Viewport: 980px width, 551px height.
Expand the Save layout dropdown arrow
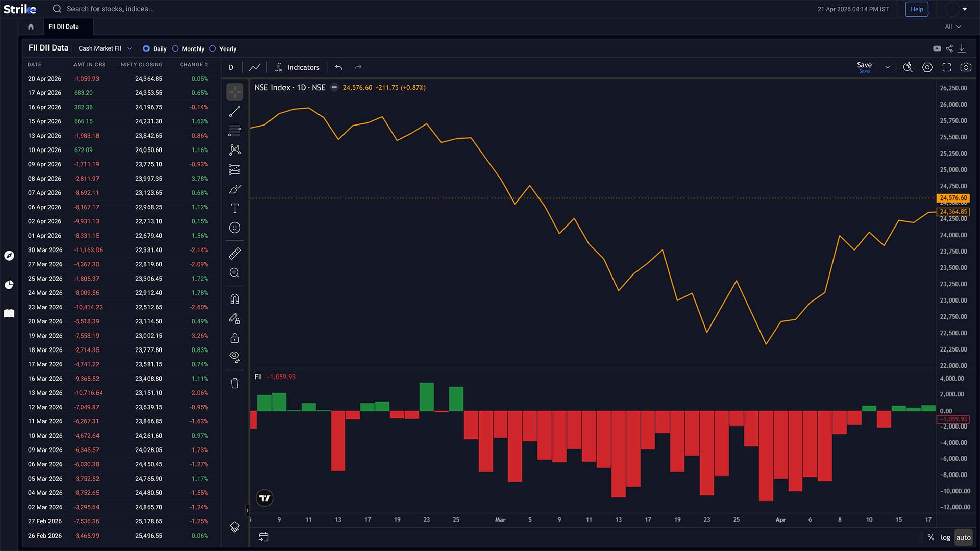(x=888, y=67)
